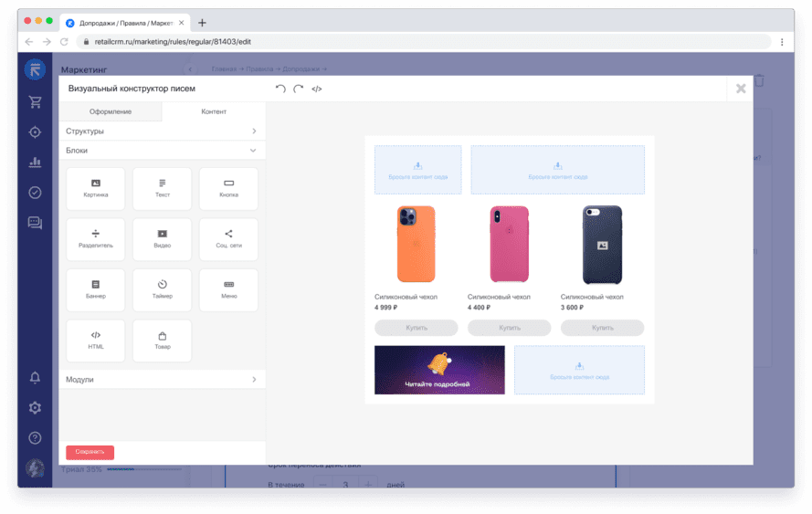Open the analytics bar chart sidebar icon
Screen dimensions: 812x514
[35, 162]
